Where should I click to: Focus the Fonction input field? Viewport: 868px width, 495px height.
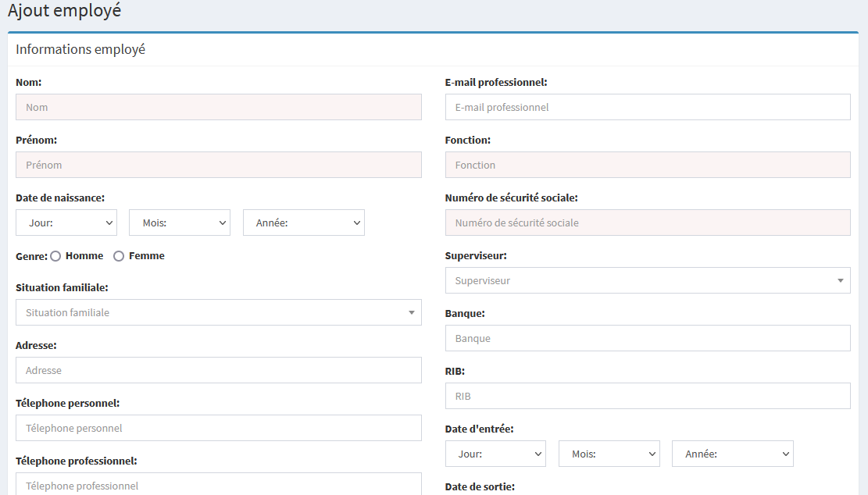647,165
